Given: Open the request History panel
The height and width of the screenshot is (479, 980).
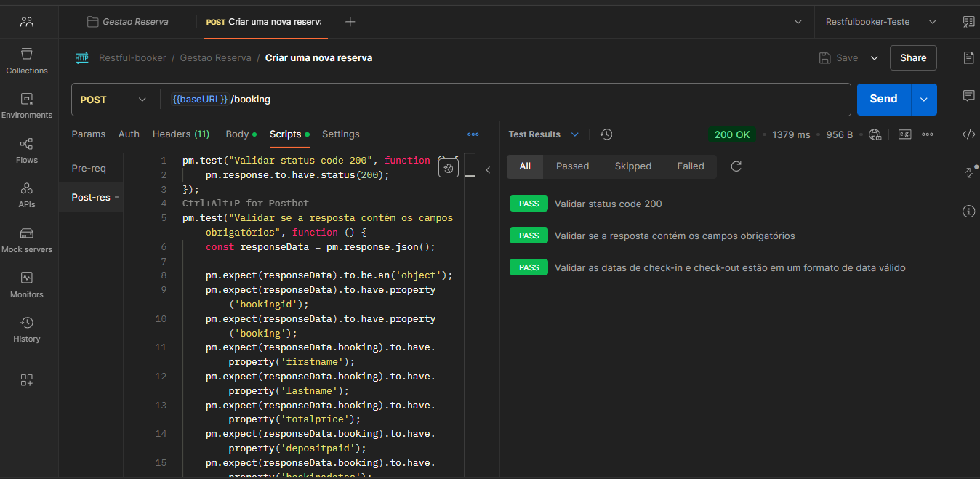Looking at the screenshot, I should [27, 329].
